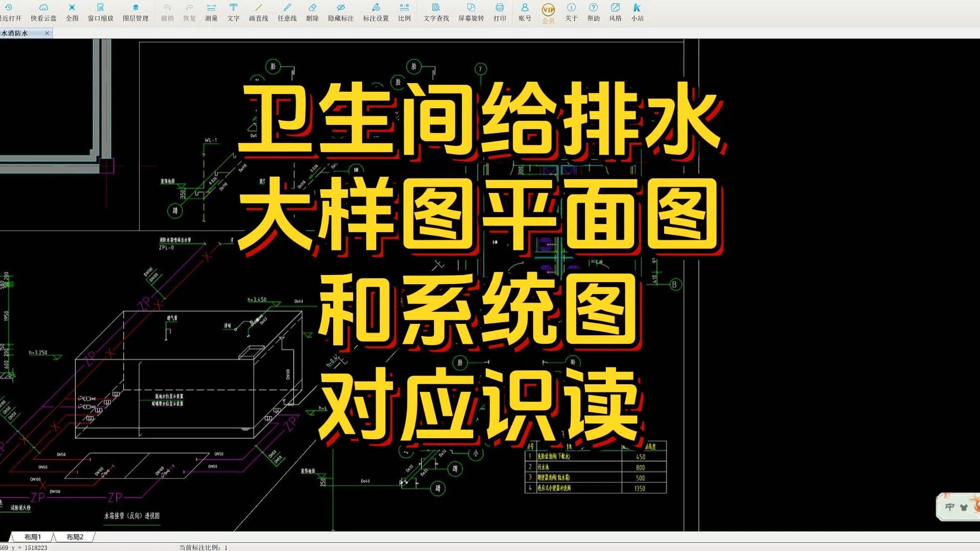Activate the 删除 delete tool
Viewport: 980px width, 551px height.
point(312,11)
